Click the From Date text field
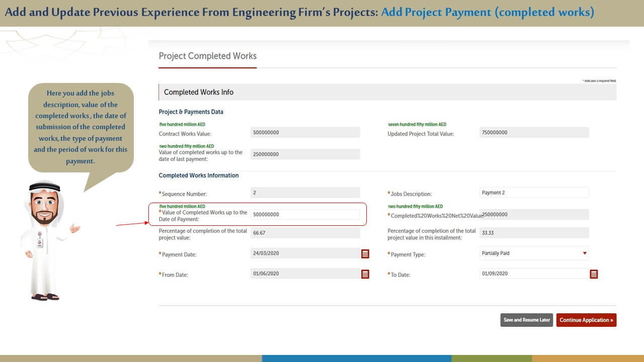The height and width of the screenshot is (362, 644). click(305, 274)
